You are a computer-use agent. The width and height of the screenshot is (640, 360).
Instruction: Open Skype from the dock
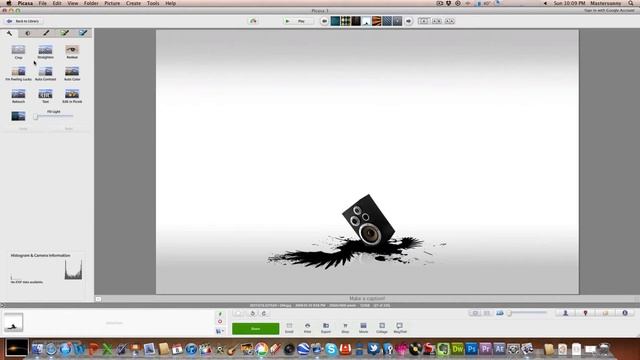(331, 349)
